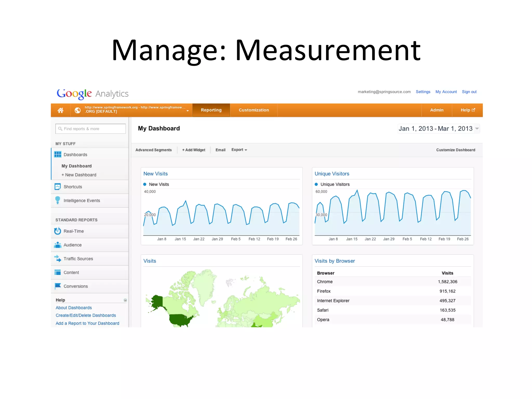Click the Audience people icon
Screen dimensions: 532x399
pos(58,245)
